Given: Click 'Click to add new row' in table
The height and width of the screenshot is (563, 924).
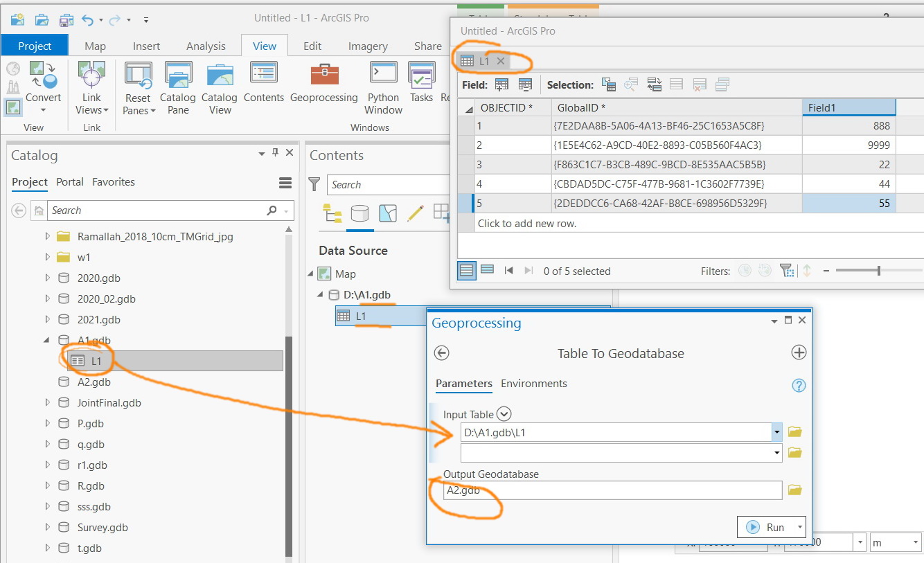Looking at the screenshot, I should (x=527, y=224).
